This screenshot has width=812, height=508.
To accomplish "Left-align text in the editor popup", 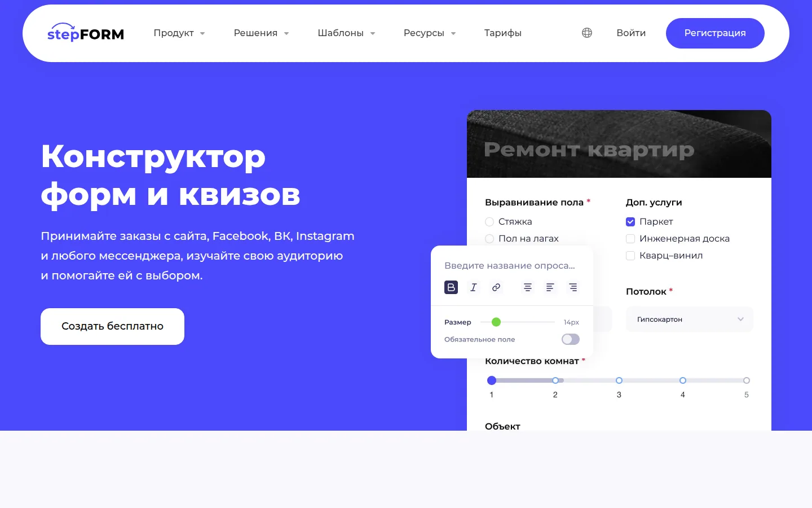I will [550, 287].
